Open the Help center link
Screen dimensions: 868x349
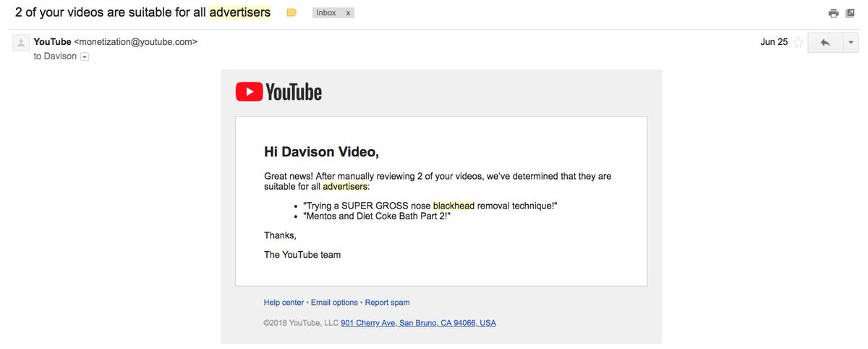(284, 303)
